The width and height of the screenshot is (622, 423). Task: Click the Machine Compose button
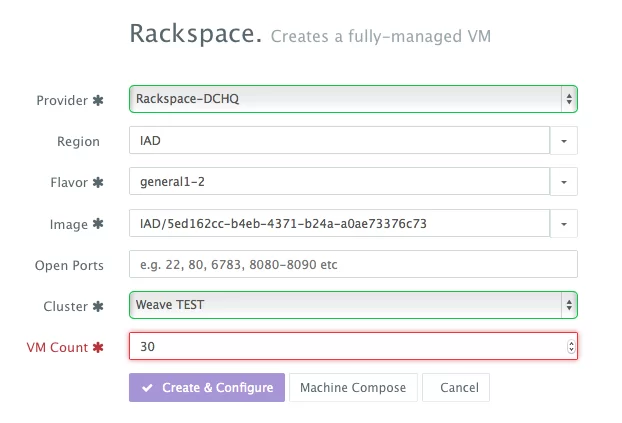point(353,387)
